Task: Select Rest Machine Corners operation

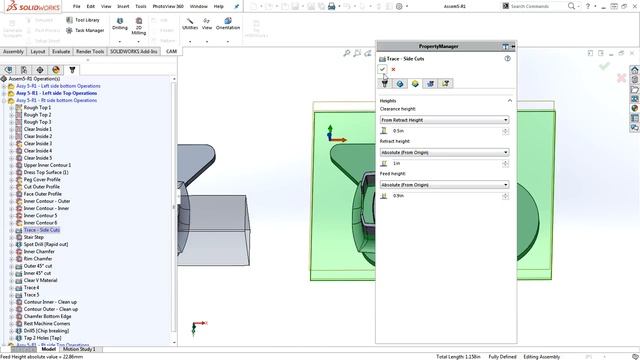Action: 47,324
